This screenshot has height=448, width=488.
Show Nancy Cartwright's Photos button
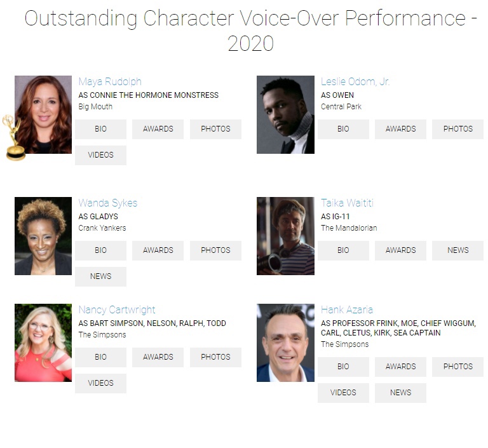(x=215, y=357)
